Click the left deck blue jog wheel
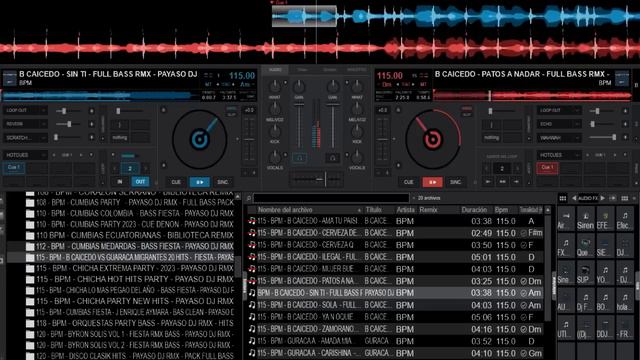The height and width of the screenshot is (360, 640). pos(200,139)
